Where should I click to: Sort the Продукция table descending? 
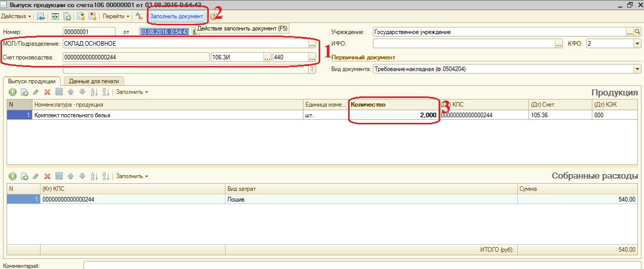(105, 92)
